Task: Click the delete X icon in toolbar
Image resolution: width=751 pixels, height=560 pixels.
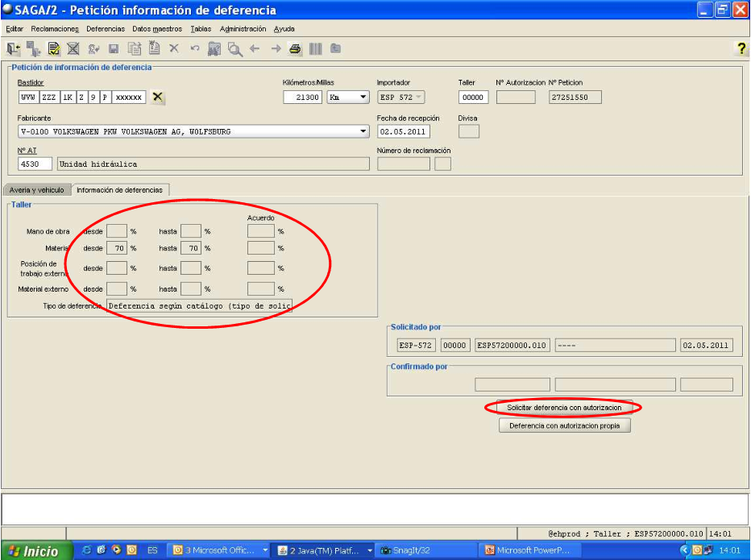Action: point(174,48)
